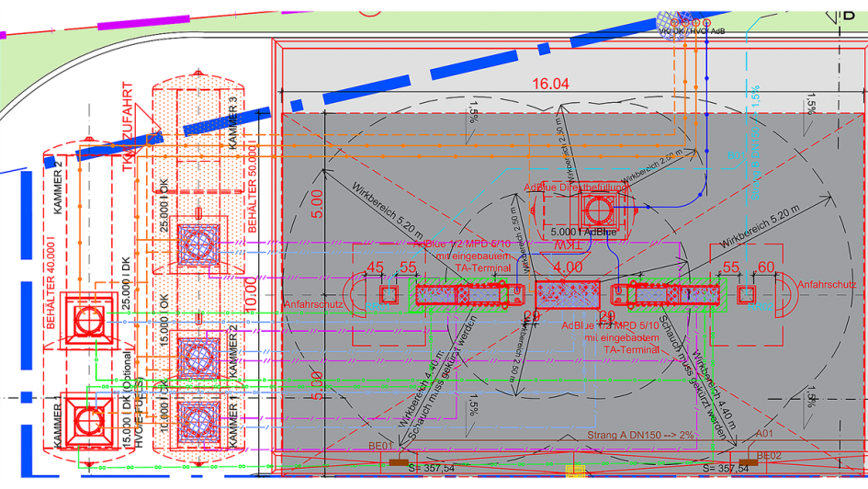Click the dispenser right of the central island

(666, 294)
